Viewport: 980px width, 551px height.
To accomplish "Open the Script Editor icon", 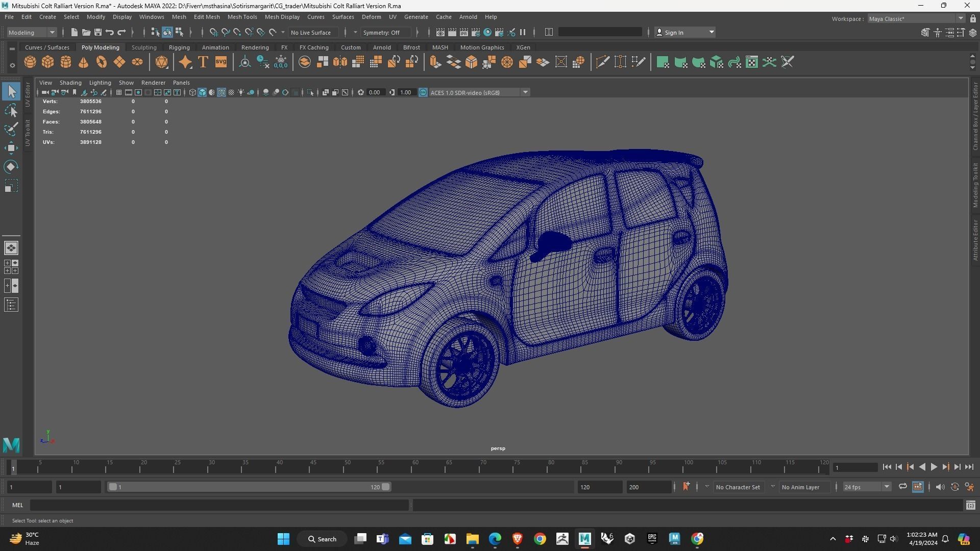I will (x=970, y=505).
